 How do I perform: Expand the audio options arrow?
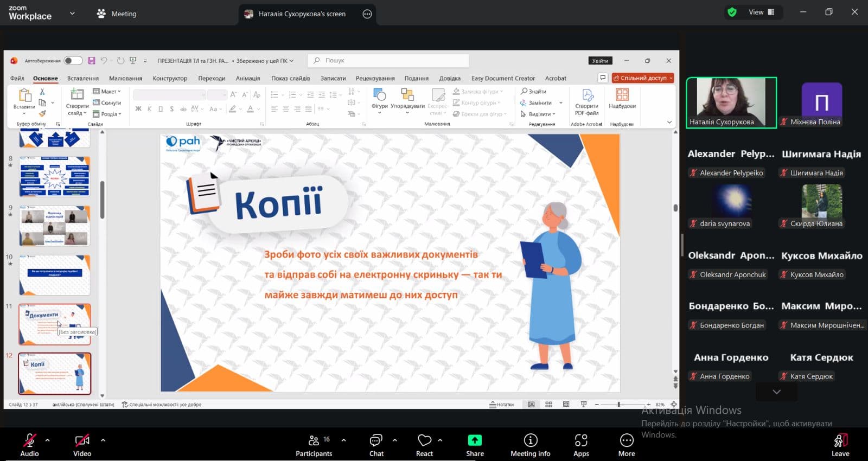[48, 440]
